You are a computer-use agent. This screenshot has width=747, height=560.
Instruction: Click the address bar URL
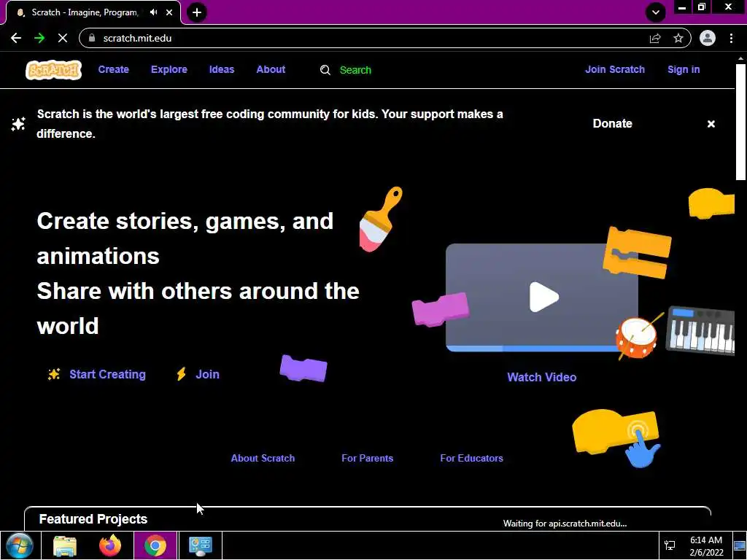pyautogui.click(x=137, y=38)
